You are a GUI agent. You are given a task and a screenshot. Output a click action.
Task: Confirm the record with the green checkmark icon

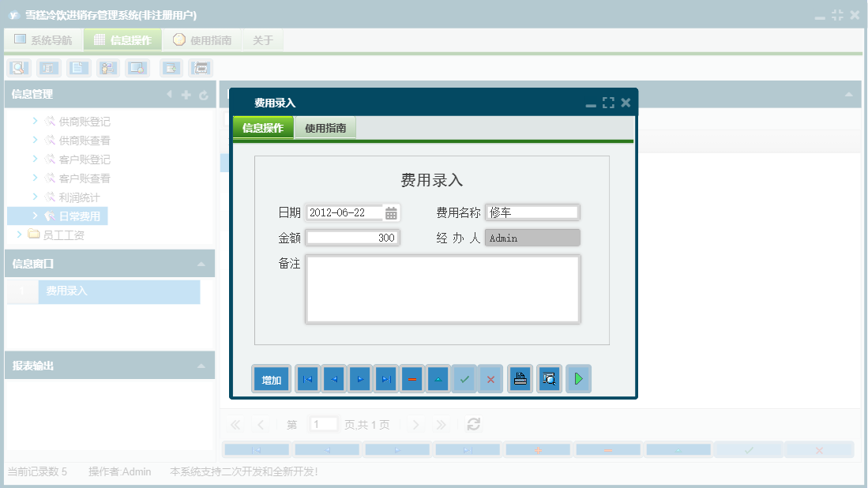[x=464, y=379]
